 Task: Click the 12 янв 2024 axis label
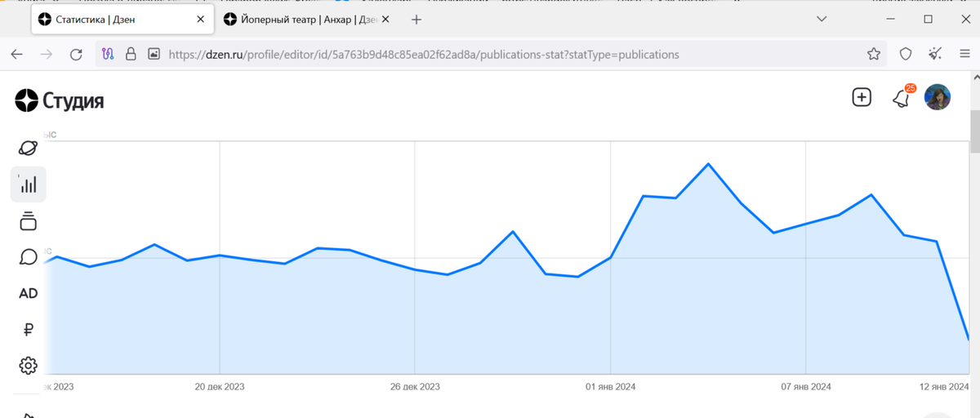click(943, 386)
